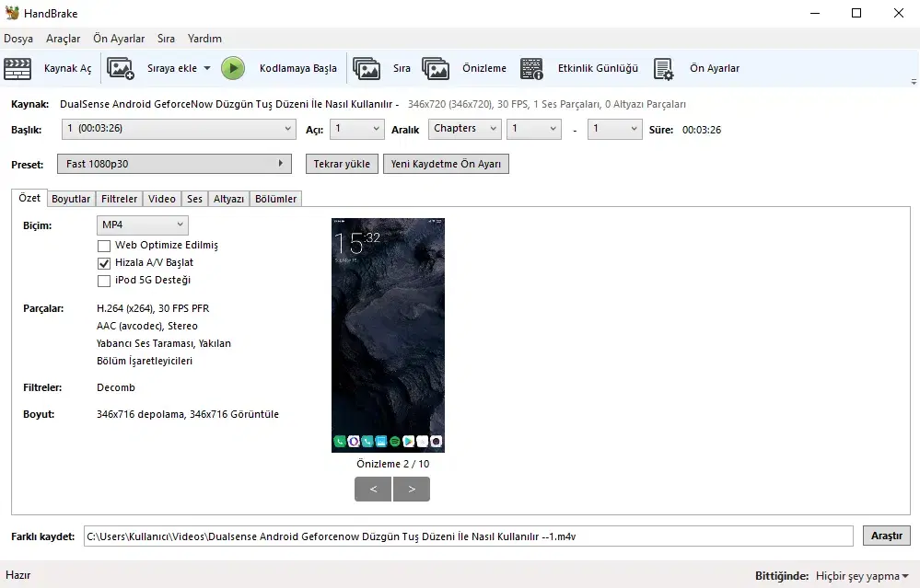Open the Sıra queue icon
The height and width of the screenshot is (588, 920).
pyautogui.click(x=367, y=69)
